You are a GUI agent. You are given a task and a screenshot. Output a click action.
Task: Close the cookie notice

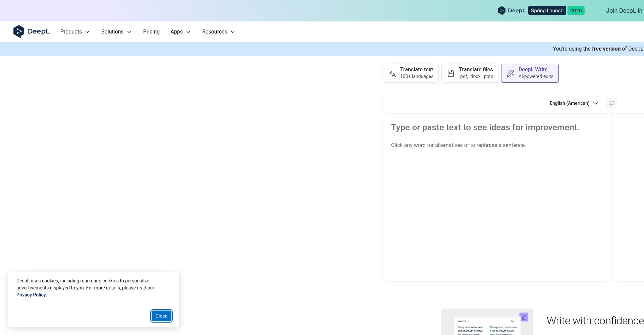161,316
